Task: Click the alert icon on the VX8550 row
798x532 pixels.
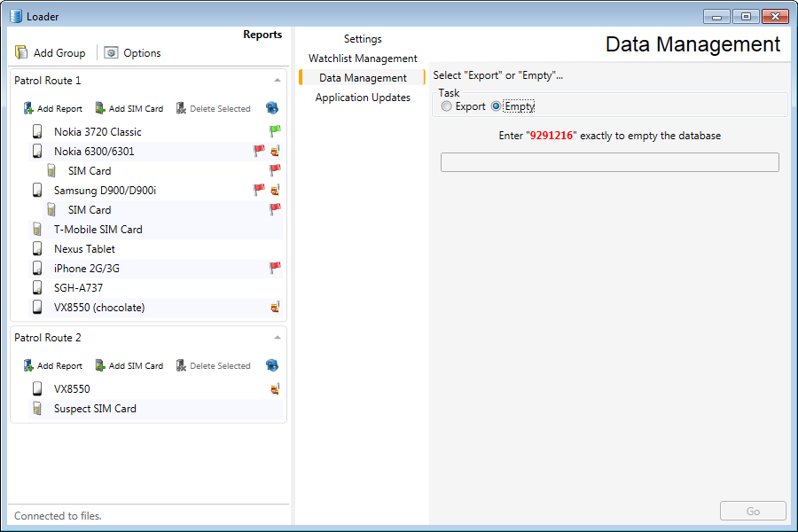Action: 275,389
